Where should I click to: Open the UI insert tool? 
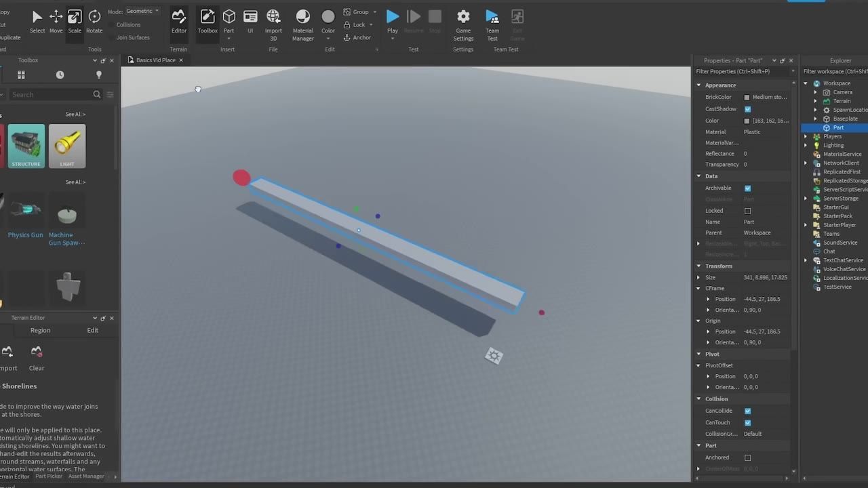[x=250, y=21]
